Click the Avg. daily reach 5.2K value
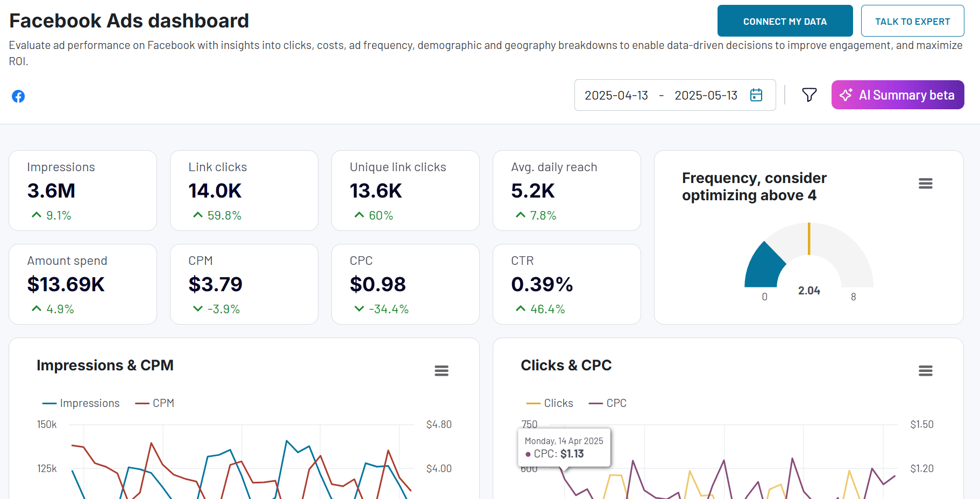 [532, 191]
